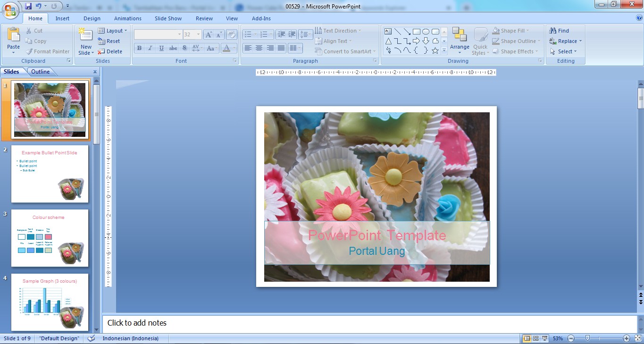644x344 pixels.
Task: Copy the selected content
Action: (36, 41)
